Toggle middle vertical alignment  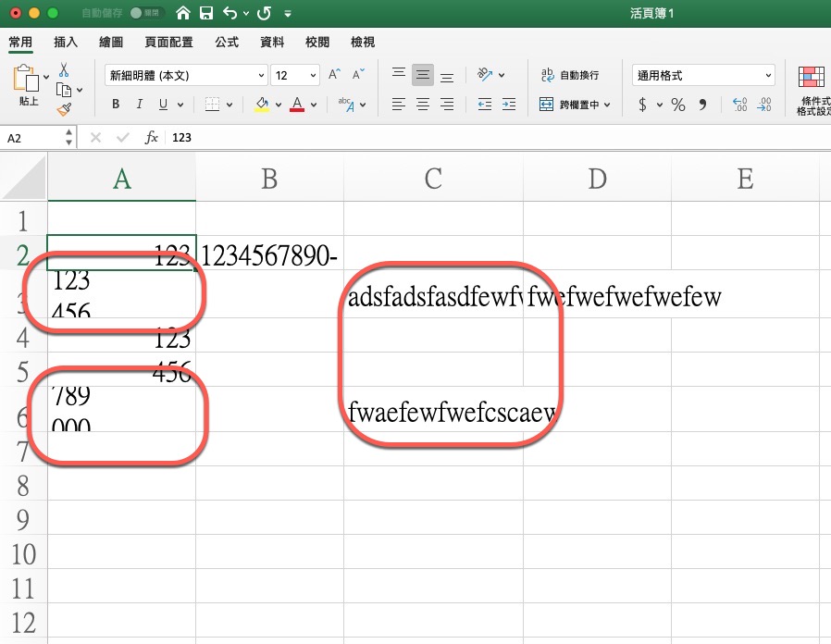pos(422,75)
